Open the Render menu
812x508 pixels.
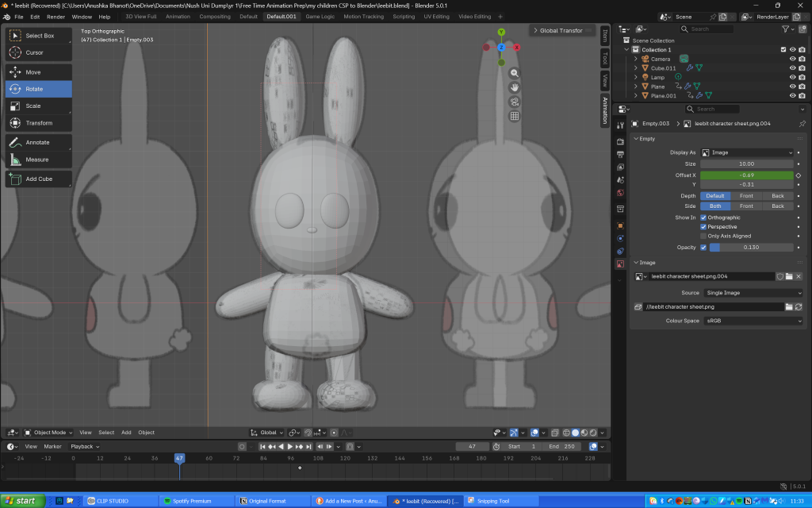click(x=56, y=16)
